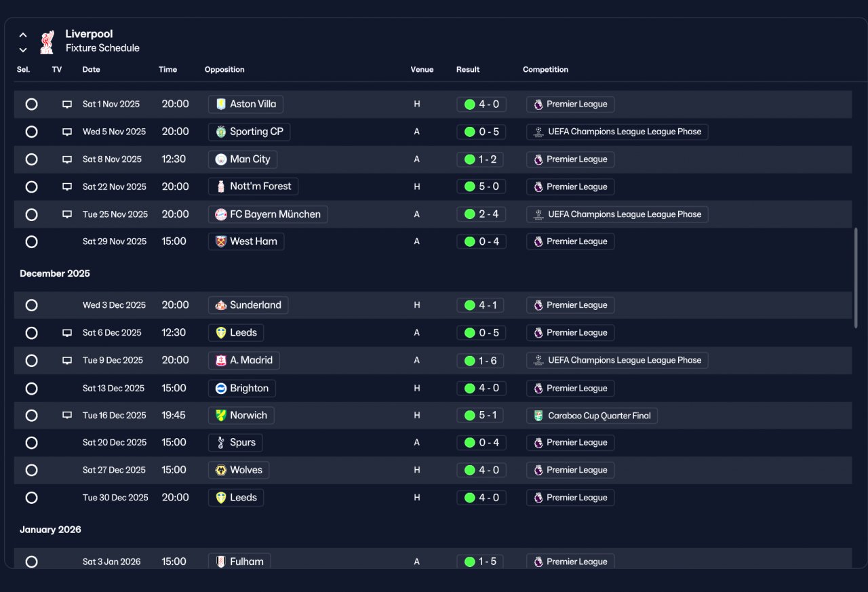Click the vertical scrollbar on fixture list
Viewport: 868px width, 592px height.
pos(856,278)
